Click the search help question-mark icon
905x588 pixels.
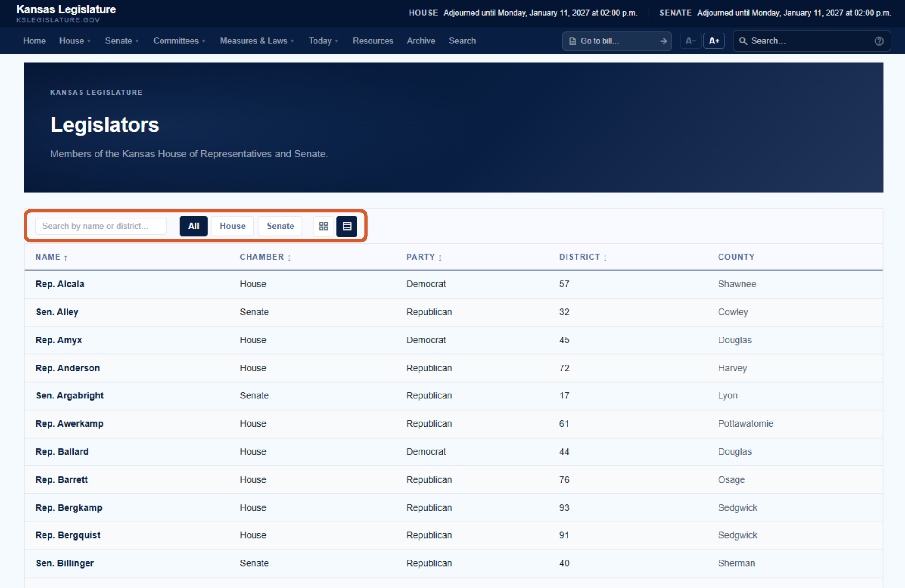pyautogui.click(x=879, y=41)
